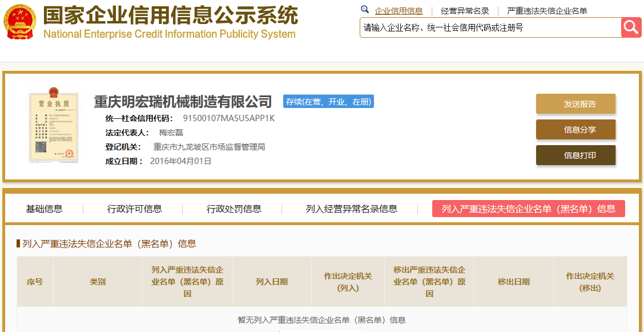Open the 营业执照 business license thumbnail
The width and height of the screenshot is (644, 332).
(54, 125)
